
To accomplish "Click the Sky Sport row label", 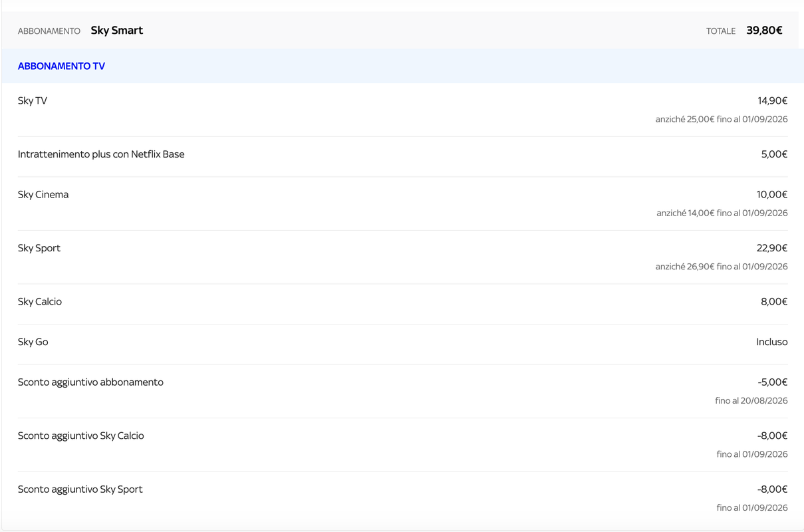I will pyautogui.click(x=39, y=248).
